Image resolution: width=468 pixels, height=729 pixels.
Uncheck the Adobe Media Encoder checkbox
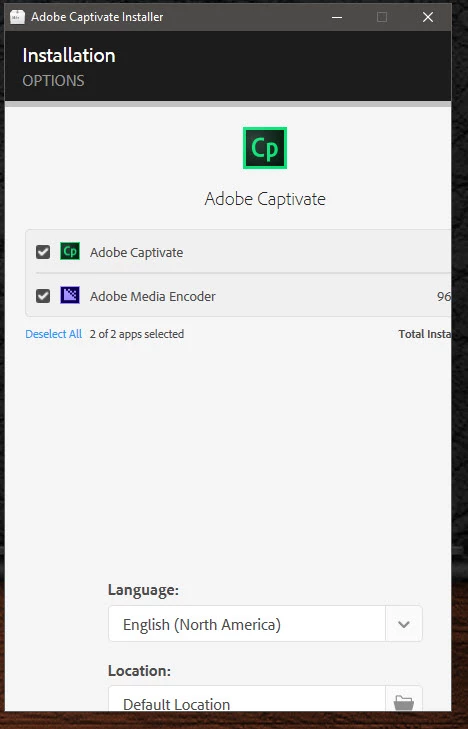point(43,296)
